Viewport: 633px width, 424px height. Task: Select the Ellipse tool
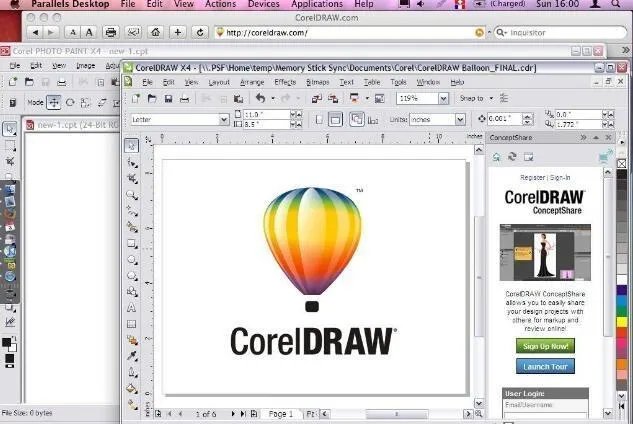131,258
